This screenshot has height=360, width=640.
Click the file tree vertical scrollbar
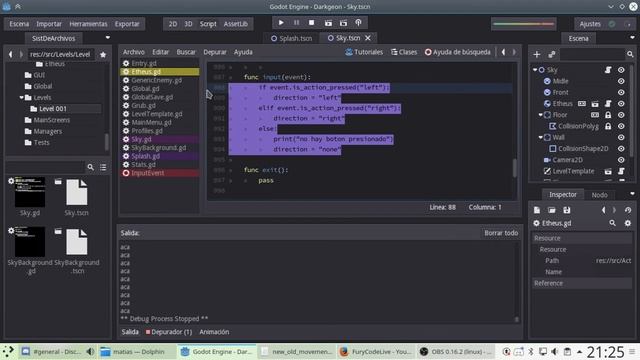click(107, 141)
